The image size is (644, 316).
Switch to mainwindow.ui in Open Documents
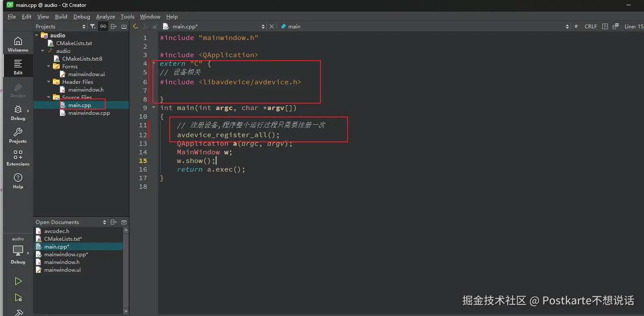(x=62, y=270)
